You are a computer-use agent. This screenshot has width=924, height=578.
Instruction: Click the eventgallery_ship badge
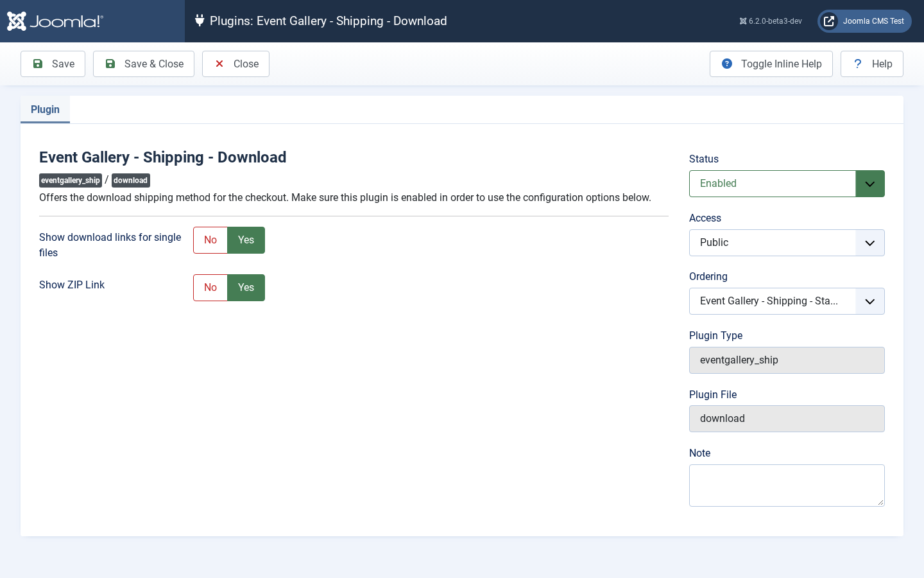coord(71,180)
